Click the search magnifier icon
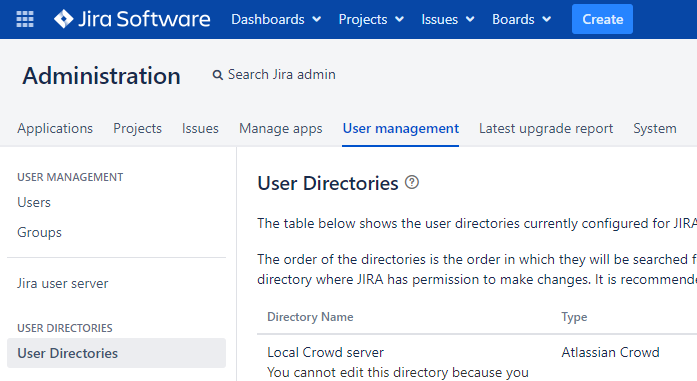697x381 pixels. pyautogui.click(x=217, y=75)
